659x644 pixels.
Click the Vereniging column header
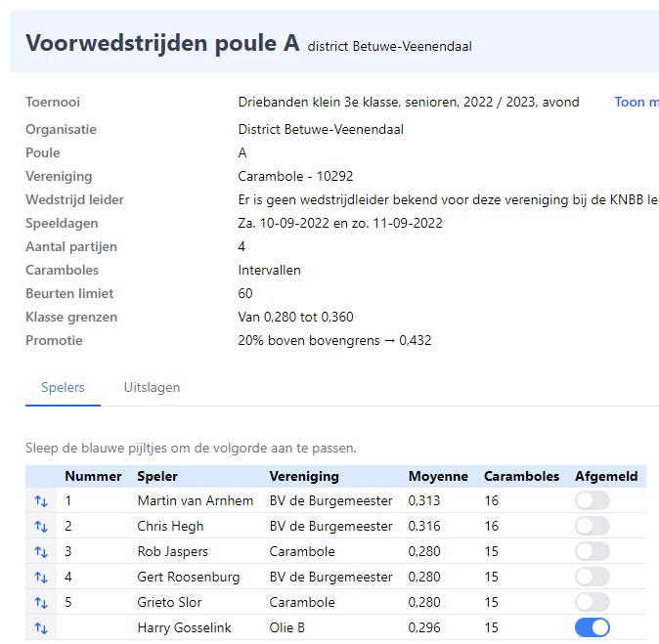[304, 476]
